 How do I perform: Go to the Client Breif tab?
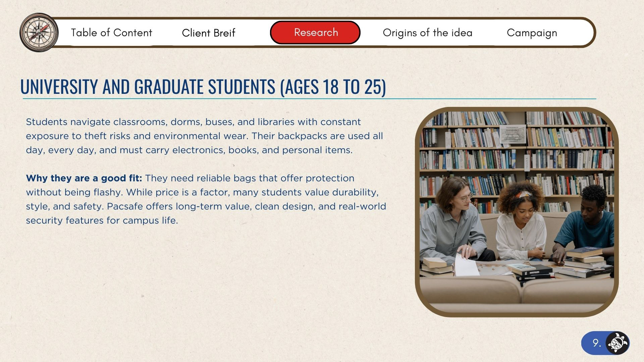click(x=208, y=33)
